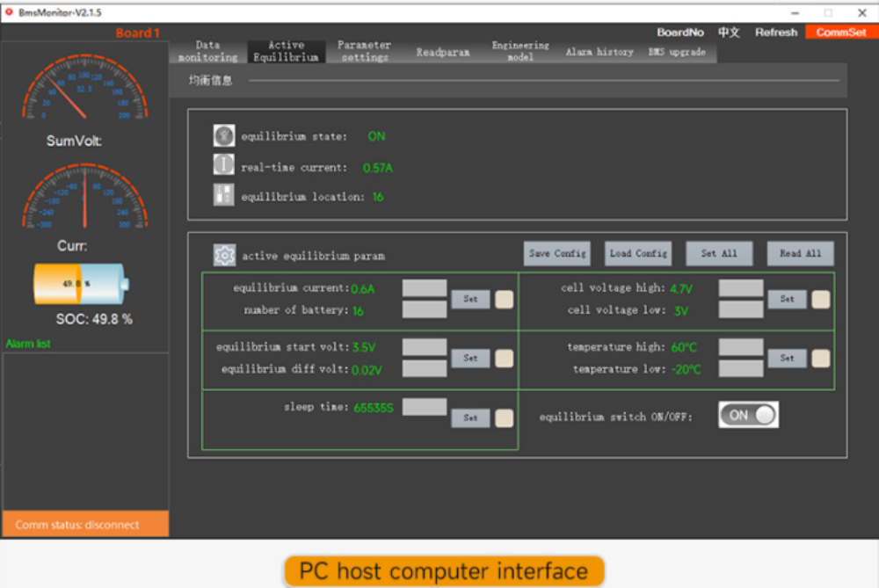The width and height of the screenshot is (879, 588).
Task: Switch to the Parameter settings tab
Action: pos(364,51)
